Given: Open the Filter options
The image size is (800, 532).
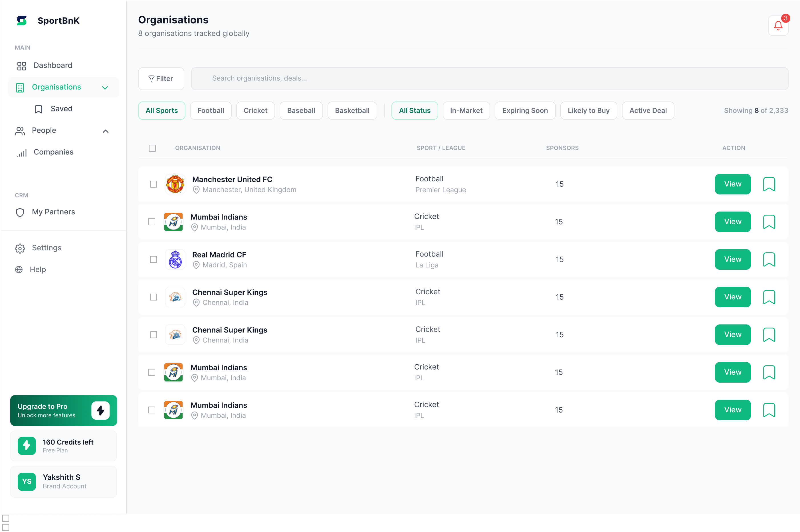Looking at the screenshot, I should [161, 79].
